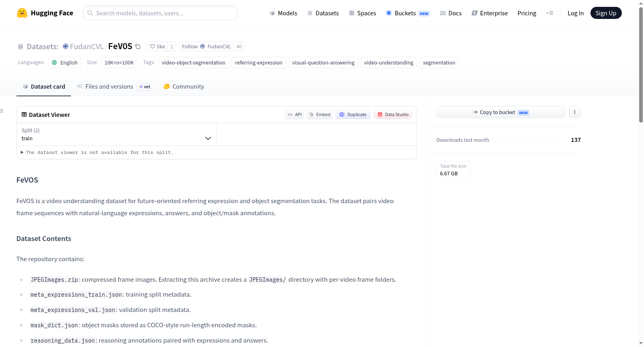Click the reasoning_data.json text

click(63, 341)
